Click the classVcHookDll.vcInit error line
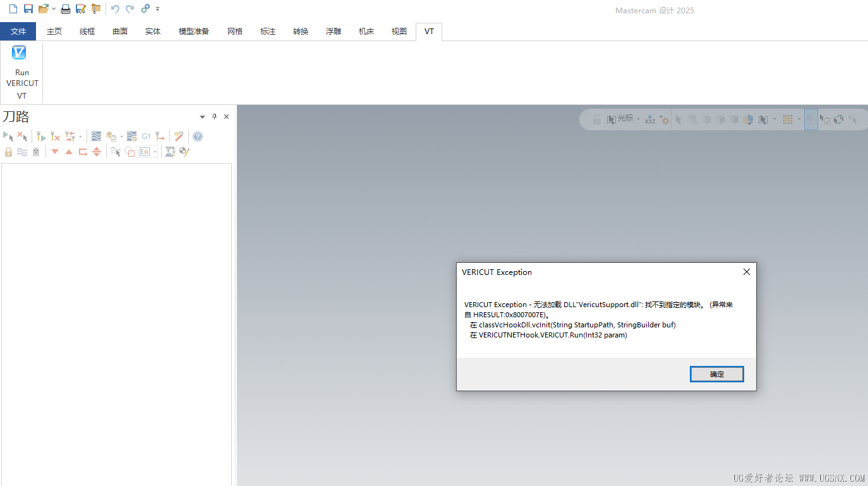Image resolution: width=868 pixels, height=486 pixels. tap(573, 325)
